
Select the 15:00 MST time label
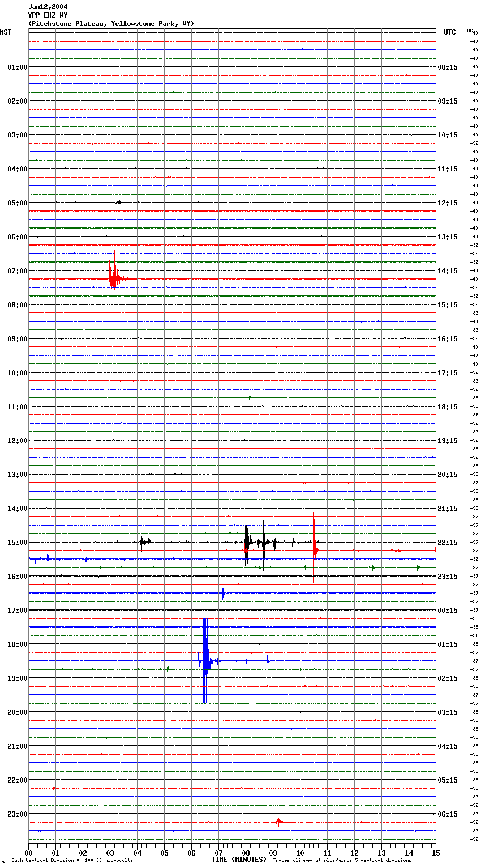(x=17, y=543)
